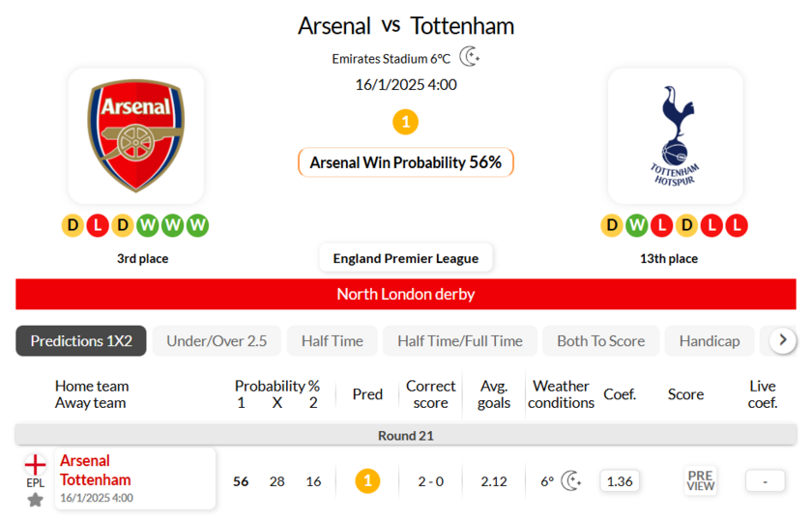This screenshot has width=812, height=521.
Task: Click the orange prediction circle in match row
Action: point(367,480)
